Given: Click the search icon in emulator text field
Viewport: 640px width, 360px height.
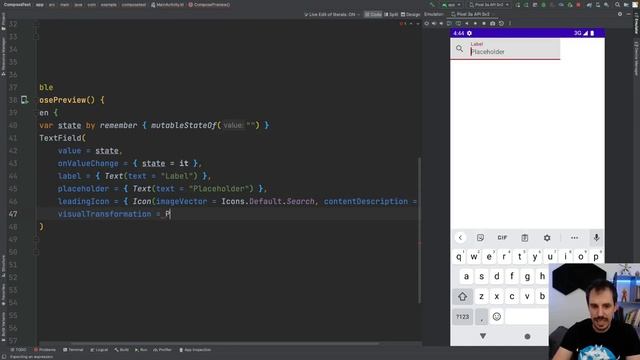Looking at the screenshot, I should (460, 49).
